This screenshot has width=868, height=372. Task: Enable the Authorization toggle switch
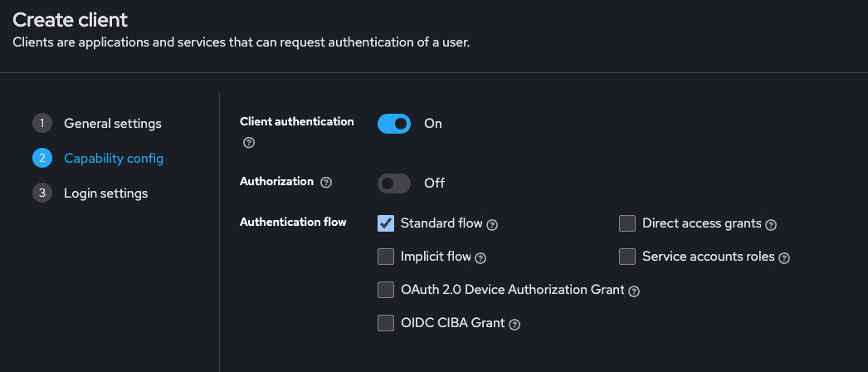[394, 184]
